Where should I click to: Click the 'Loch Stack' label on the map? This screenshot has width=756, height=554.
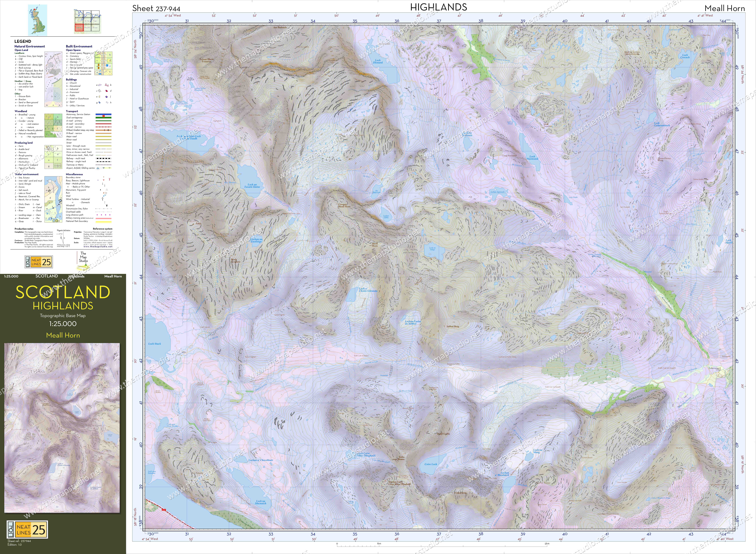[155, 344]
